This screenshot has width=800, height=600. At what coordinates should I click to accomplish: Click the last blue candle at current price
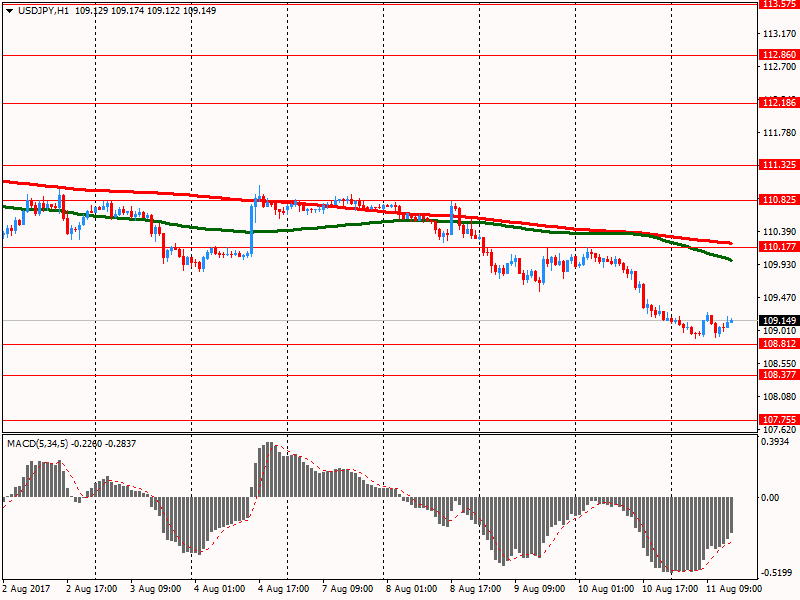click(732, 321)
